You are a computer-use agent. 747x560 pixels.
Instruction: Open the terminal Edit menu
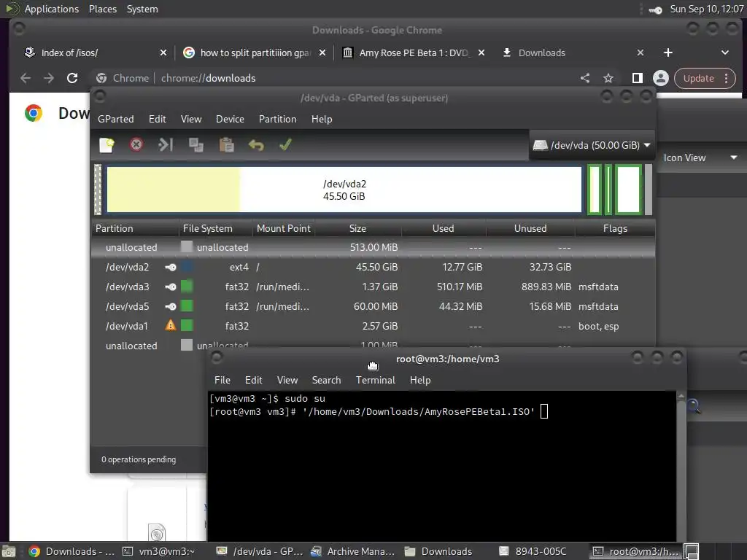click(253, 380)
